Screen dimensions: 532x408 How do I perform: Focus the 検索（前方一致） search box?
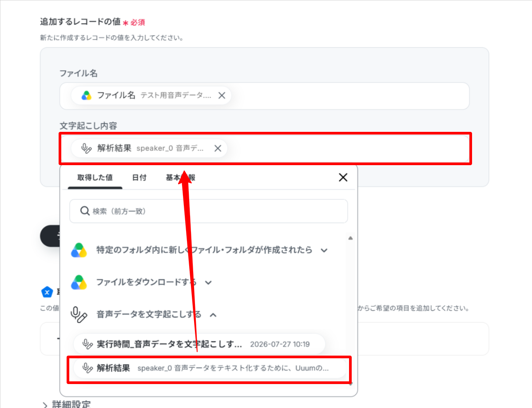click(209, 211)
